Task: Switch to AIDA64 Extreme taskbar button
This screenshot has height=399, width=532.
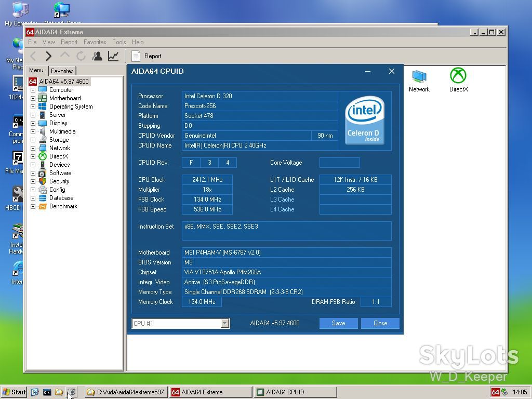Action: click(x=210, y=392)
